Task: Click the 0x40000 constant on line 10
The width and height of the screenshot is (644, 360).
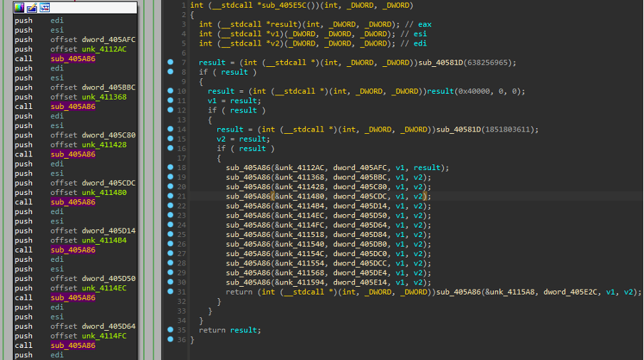Action: click(x=481, y=91)
